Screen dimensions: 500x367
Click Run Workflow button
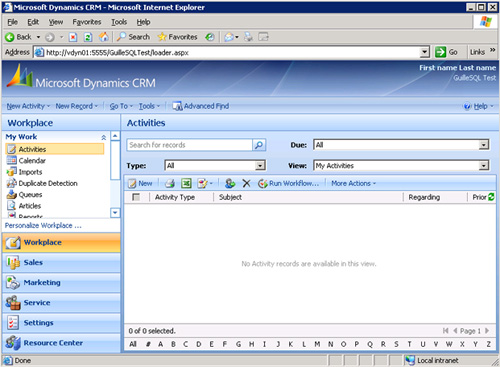tap(289, 183)
